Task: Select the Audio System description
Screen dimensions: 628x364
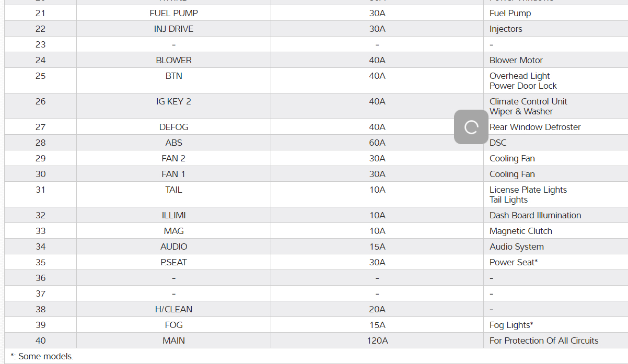Action: tap(516, 246)
